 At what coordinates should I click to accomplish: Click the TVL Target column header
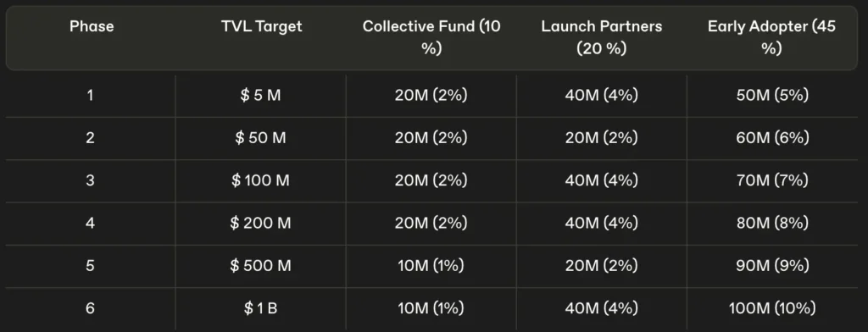click(261, 26)
